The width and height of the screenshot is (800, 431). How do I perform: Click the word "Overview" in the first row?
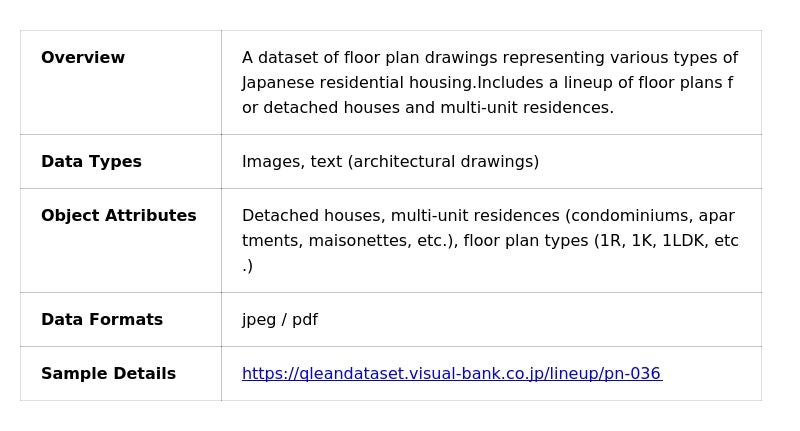coord(83,58)
